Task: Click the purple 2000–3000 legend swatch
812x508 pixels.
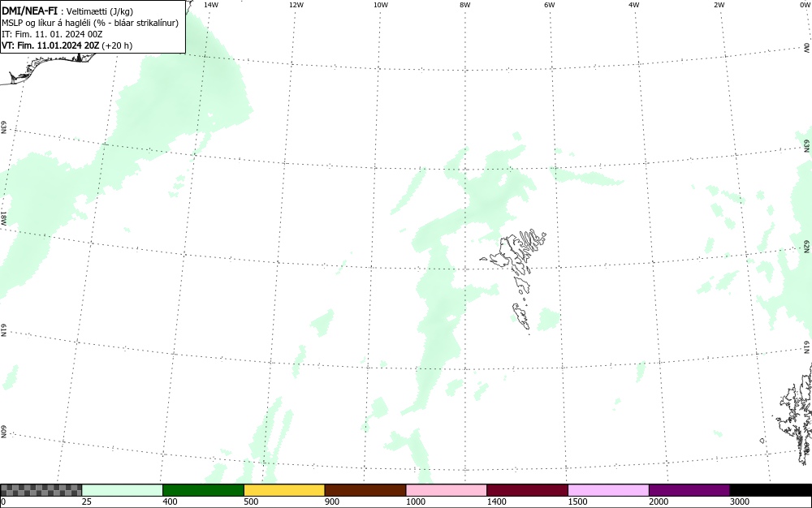Action: coord(689,490)
